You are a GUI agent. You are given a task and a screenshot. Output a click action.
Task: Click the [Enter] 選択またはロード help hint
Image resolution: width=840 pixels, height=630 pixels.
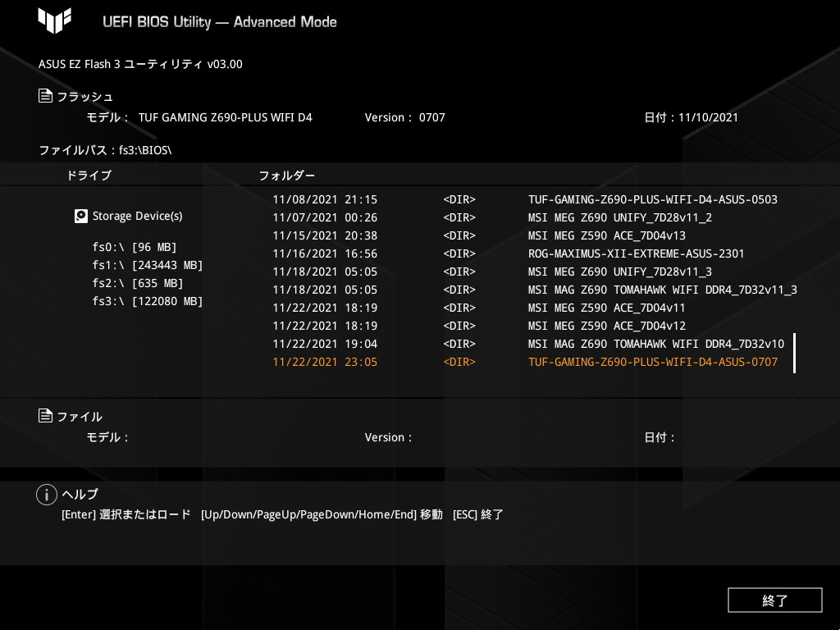click(x=126, y=514)
